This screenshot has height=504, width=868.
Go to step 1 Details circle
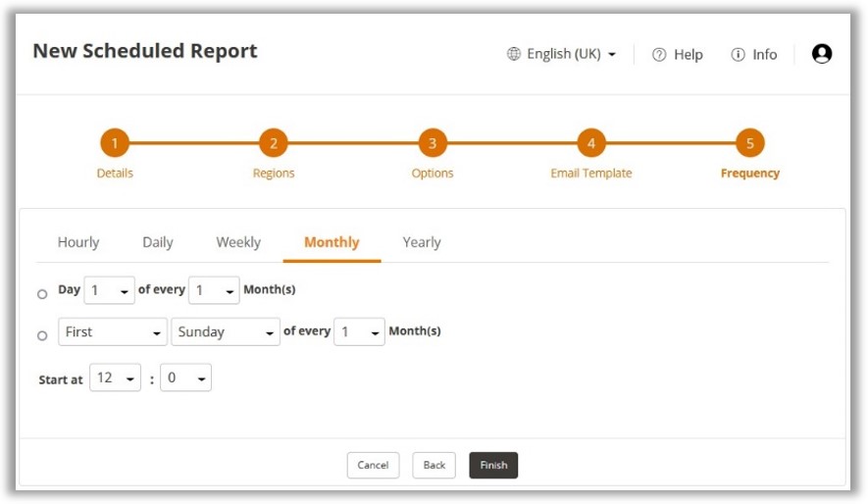pos(115,143)
